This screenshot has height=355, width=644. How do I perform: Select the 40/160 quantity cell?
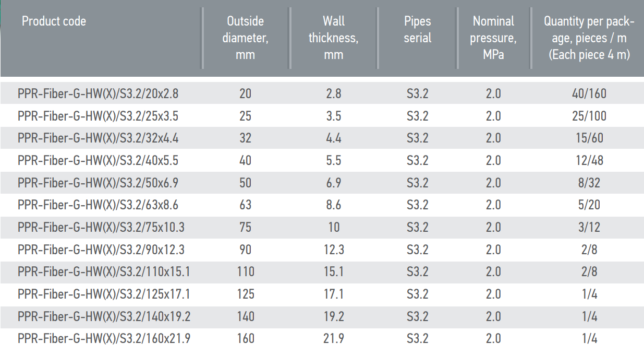pyautogui.click(x=589, y=94)
